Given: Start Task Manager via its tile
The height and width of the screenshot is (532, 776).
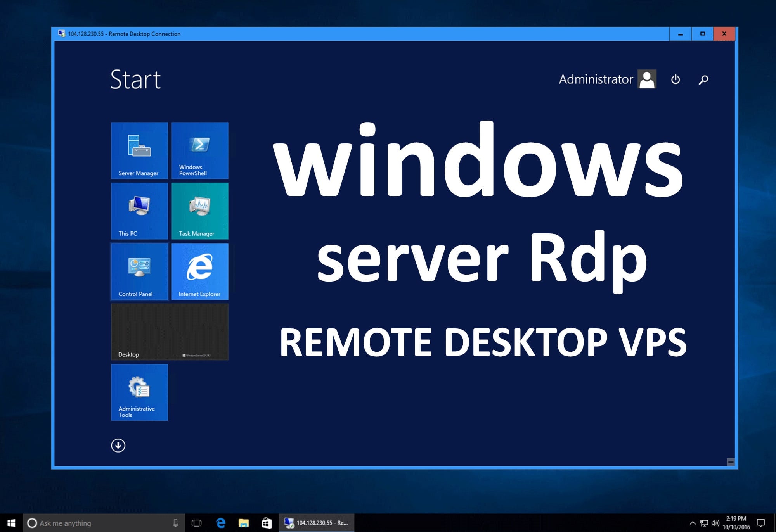Looking at the screenshot, I should 200,211.
